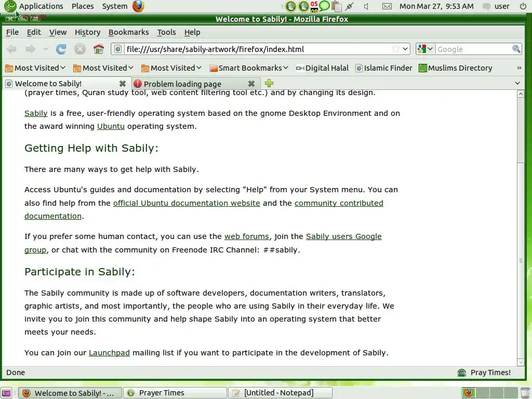
Task: Bookmark this page with the star
Action: pos(395,49)
